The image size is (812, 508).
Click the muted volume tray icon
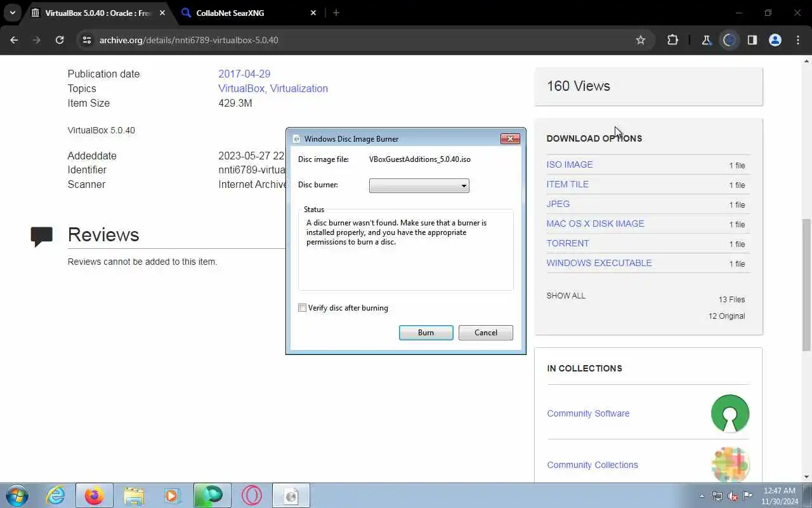click(x=733, y=496)
